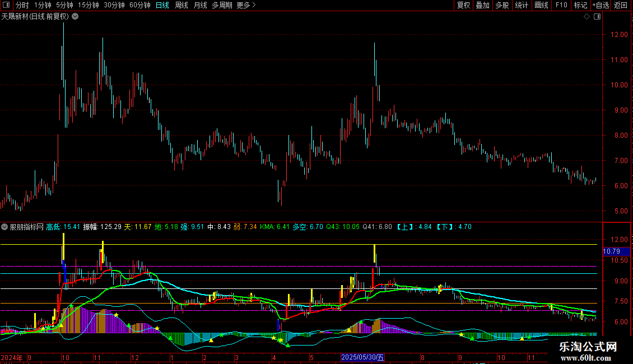The height and width of the screenshot is (364, 633).
Task: Click the 10.79 price marker on axis
Action: (611, 251)
